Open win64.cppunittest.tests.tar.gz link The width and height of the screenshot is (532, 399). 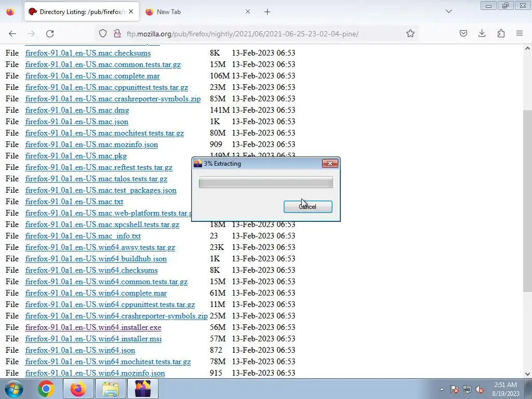(110, 304)
